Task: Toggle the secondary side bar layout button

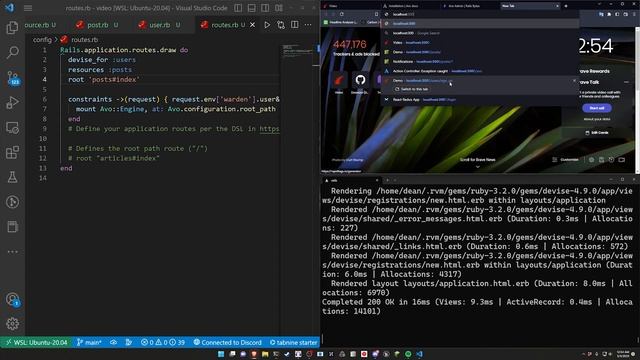Action: [265, 8]
